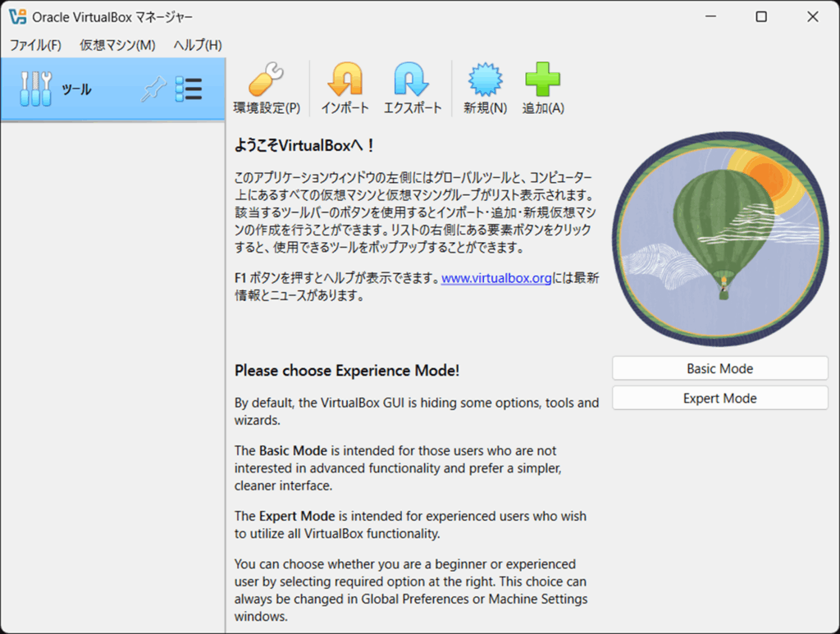840x634 pixels.
Task: Open the tools list menu icon
Action: [189, 89]
